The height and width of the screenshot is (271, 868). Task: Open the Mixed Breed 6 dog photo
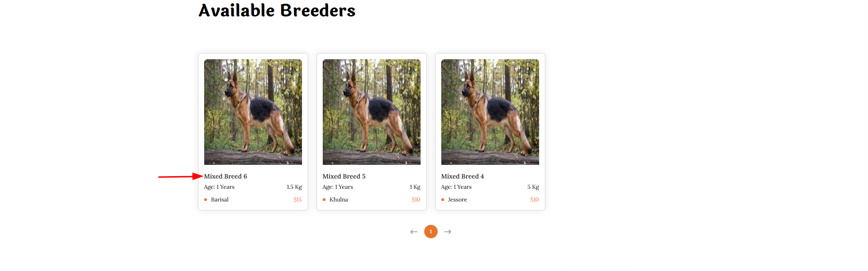(253, 112)
